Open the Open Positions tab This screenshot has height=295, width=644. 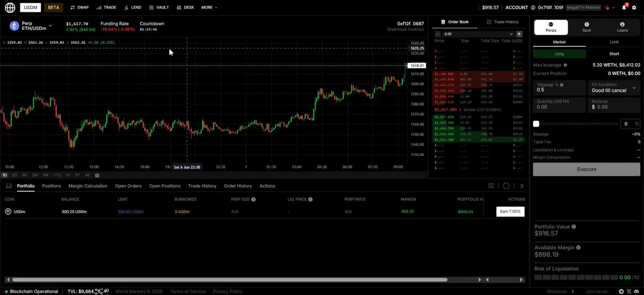click(x=165, y=186)
